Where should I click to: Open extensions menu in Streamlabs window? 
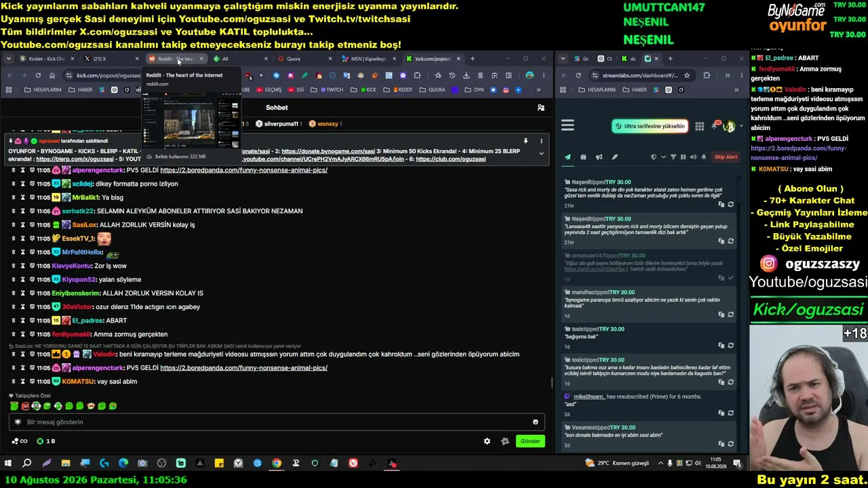[707, 75]
